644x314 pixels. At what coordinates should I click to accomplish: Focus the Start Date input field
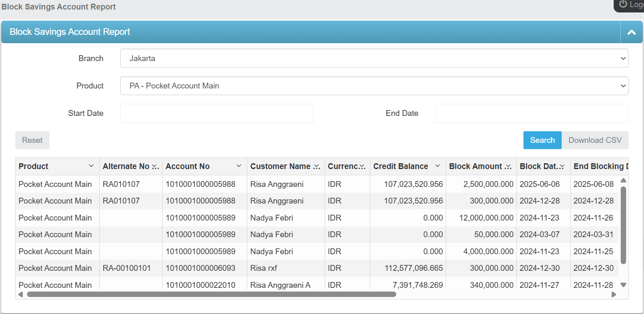coord(217,113)
